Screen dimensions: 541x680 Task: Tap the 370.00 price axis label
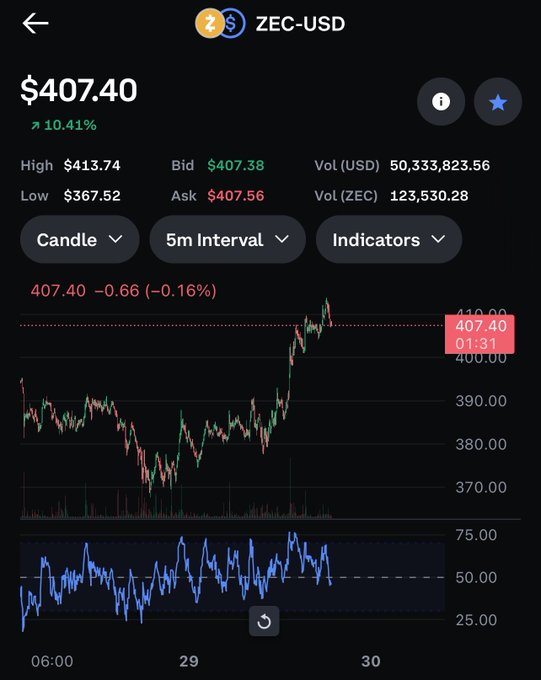pyautogui.click(x=481, y=487)
